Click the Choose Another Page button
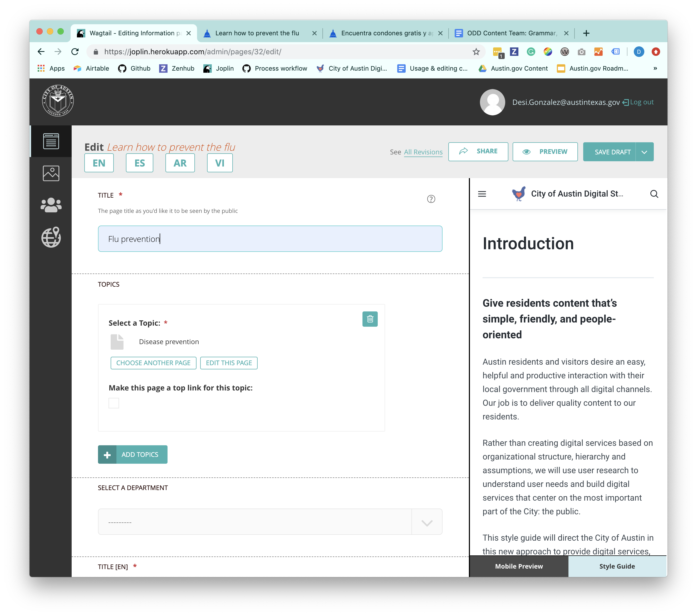 coord(153,363)
